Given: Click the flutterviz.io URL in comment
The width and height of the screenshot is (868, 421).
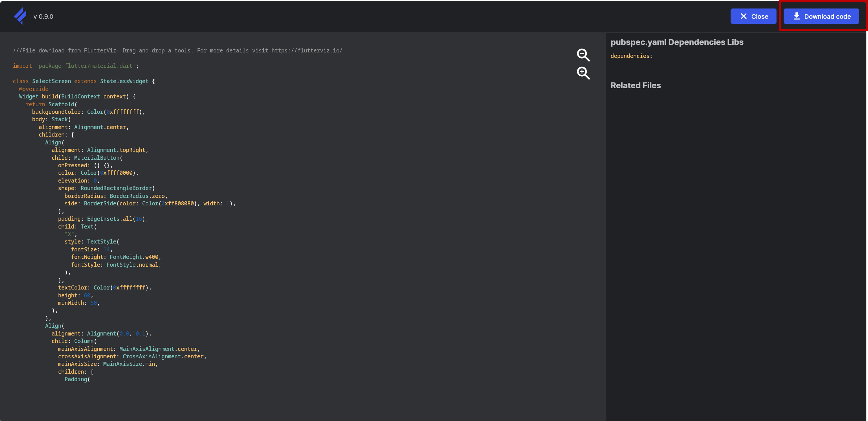Looking at the screenshot, I should pyautogui.click(x=307, y=51).
